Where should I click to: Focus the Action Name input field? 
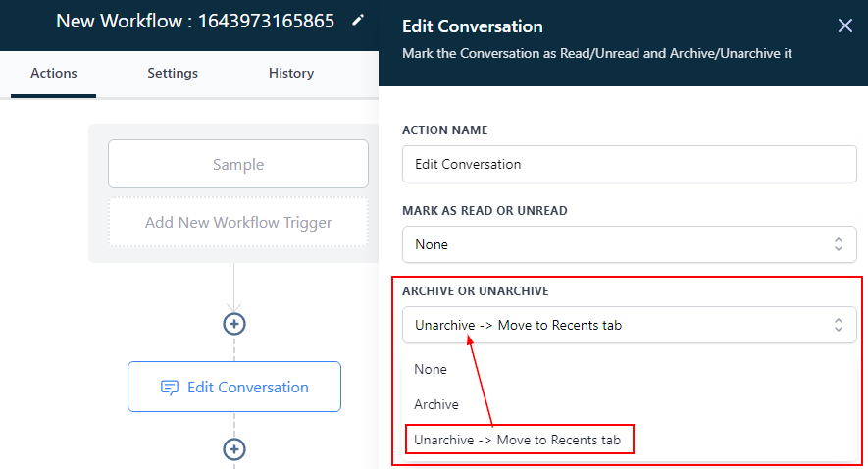click(629, 164)
